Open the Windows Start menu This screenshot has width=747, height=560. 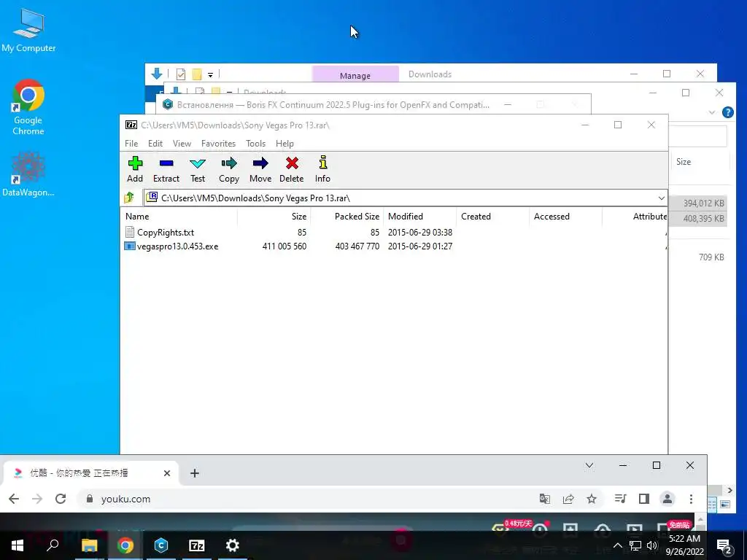pos(18,545)
